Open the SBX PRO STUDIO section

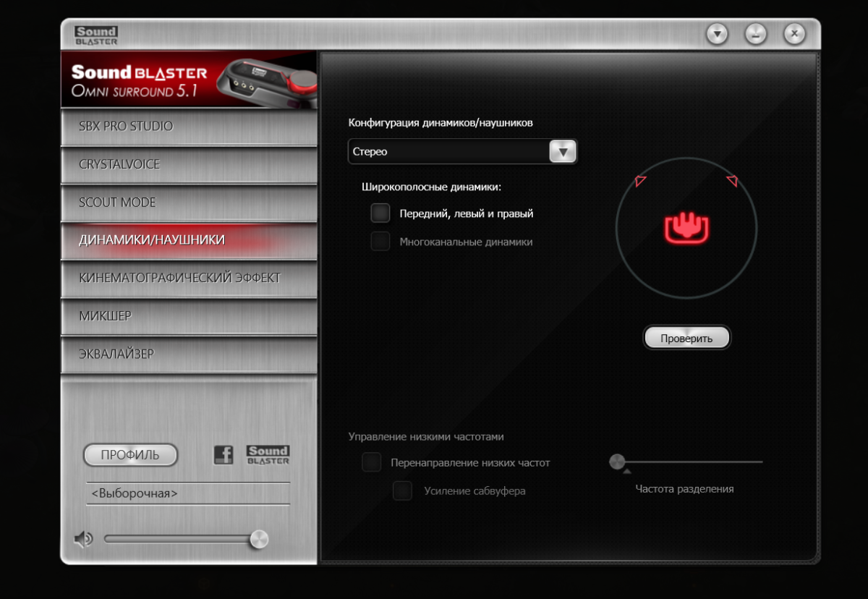pyautogui.click(x=189, y=127)
